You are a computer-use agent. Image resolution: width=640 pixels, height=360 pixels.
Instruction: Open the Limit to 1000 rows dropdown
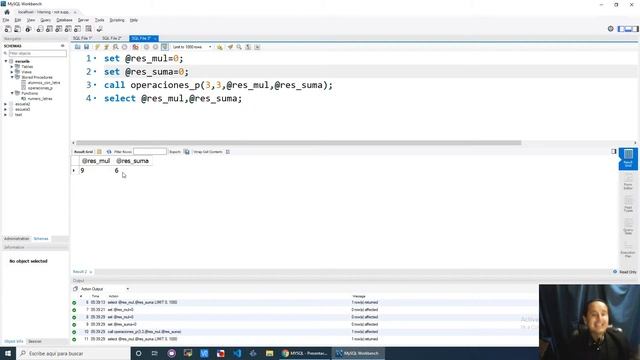tap(191, 47)
